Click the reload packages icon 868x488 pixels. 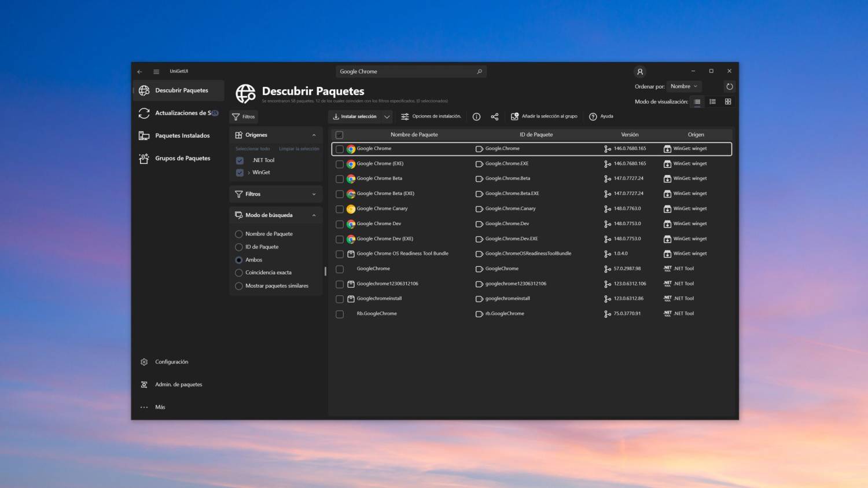(x=729, y=87)
